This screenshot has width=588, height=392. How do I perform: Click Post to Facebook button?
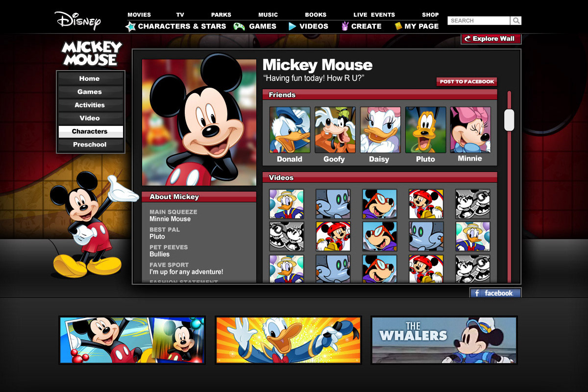pyautogui.click(x=467, y=82)
